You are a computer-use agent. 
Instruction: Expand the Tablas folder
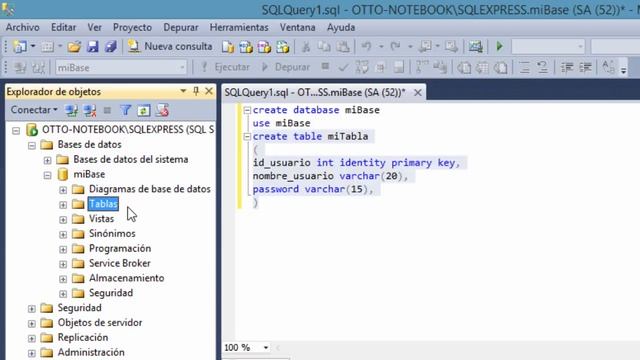click(63, 204)
